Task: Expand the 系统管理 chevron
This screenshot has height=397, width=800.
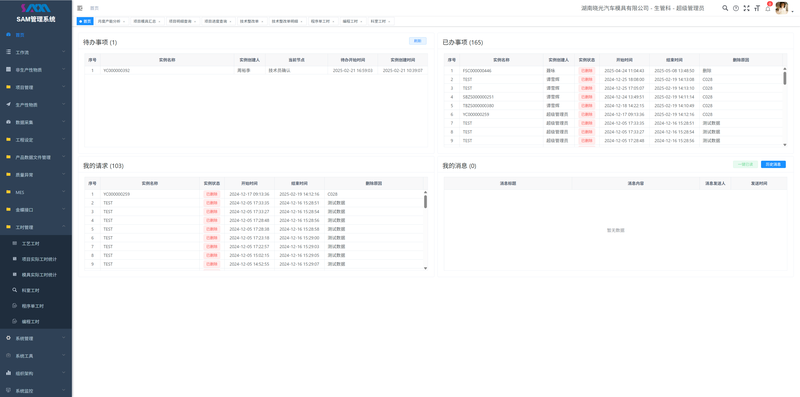Action: point(64,338)
